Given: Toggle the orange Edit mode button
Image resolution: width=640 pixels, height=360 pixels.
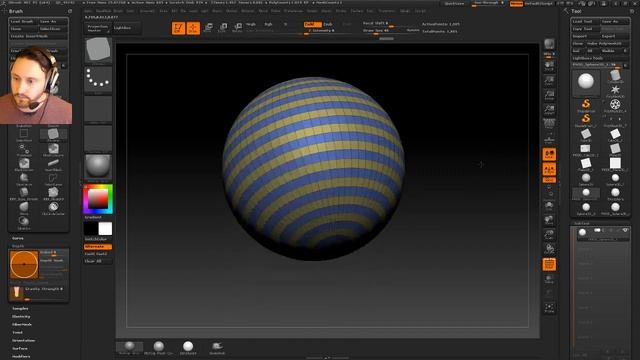Looking at the screenshot, I should click(x=178, y=28).
